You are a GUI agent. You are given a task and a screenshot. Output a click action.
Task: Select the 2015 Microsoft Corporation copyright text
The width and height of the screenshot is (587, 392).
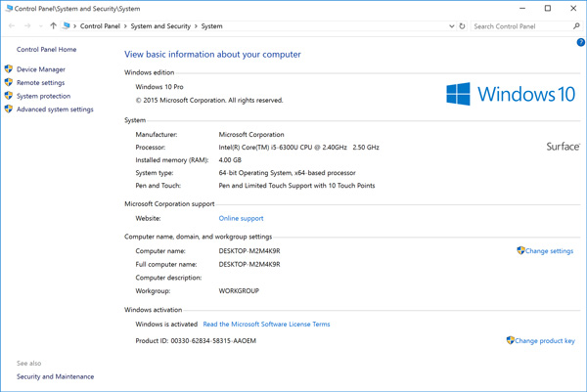coord(209,101)
